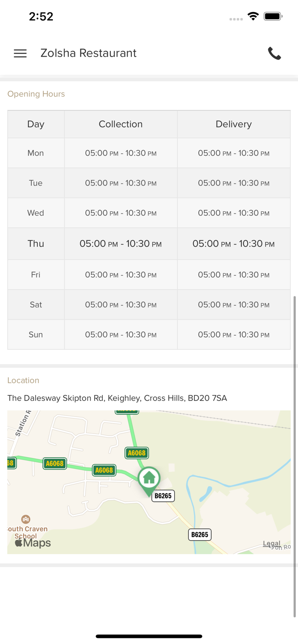Tap the lower B6265 road shield
The image size is (298, 644).
point(200,535)
